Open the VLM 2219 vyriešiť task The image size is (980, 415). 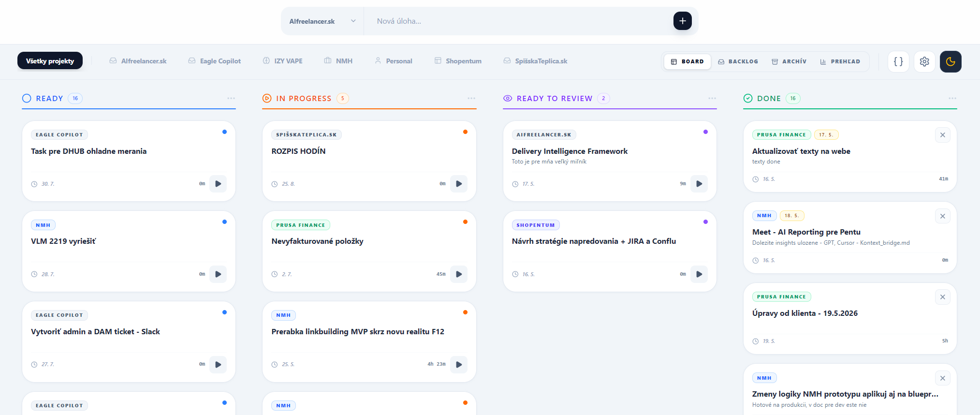[x=63, y=241]
